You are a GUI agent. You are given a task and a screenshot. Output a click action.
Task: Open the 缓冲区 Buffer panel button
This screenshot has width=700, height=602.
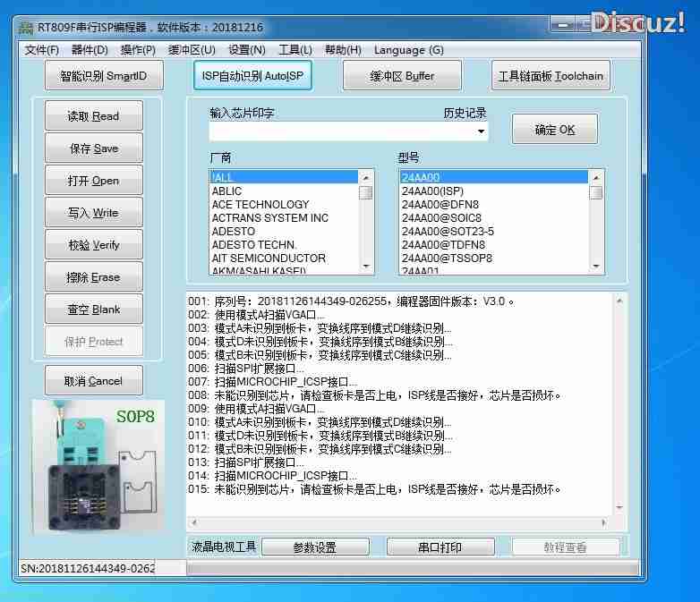pos(402,76)
